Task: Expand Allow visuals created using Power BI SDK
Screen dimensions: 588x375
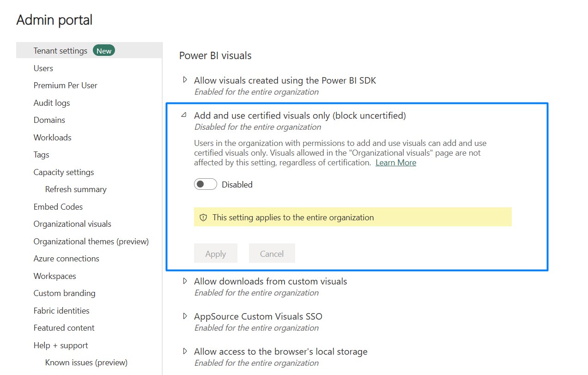Action: pos(185,80)
